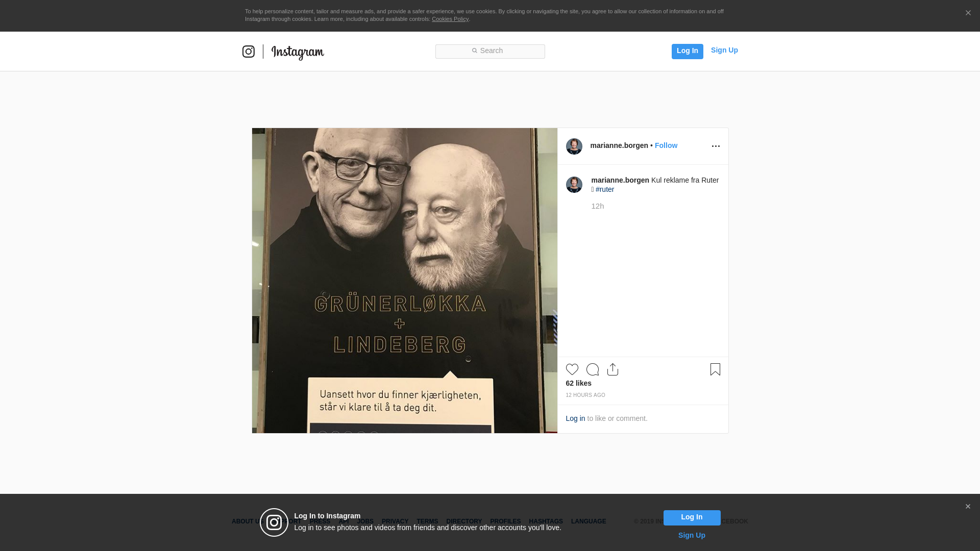Open the #ruter hashtag
The image size is (980, 551).
pos(605,189)
